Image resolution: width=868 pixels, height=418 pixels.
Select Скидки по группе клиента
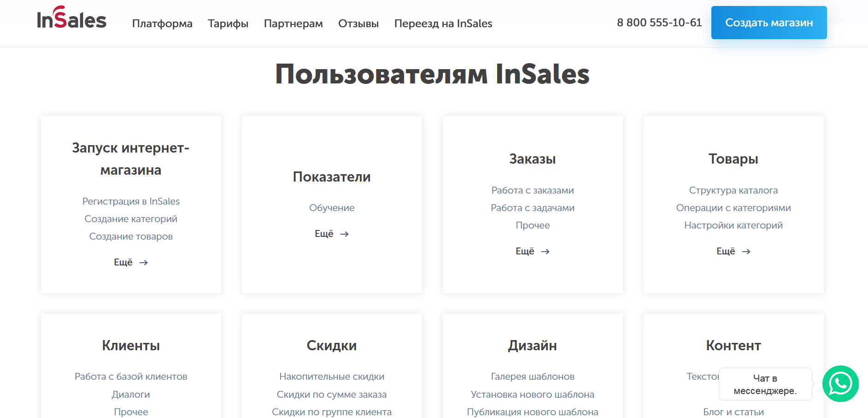332,412
